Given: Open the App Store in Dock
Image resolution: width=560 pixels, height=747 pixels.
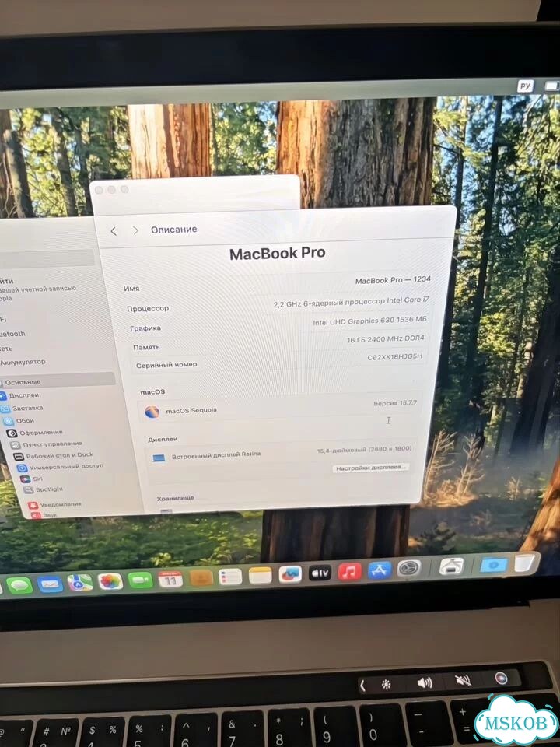Looking at the screenshot, I should pyautogui.click(x=380, y=570).
